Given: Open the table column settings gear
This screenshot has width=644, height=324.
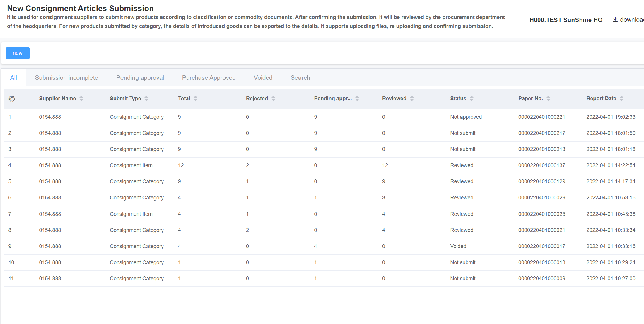Looking at the screenshot, I should [x=12, y=99].
